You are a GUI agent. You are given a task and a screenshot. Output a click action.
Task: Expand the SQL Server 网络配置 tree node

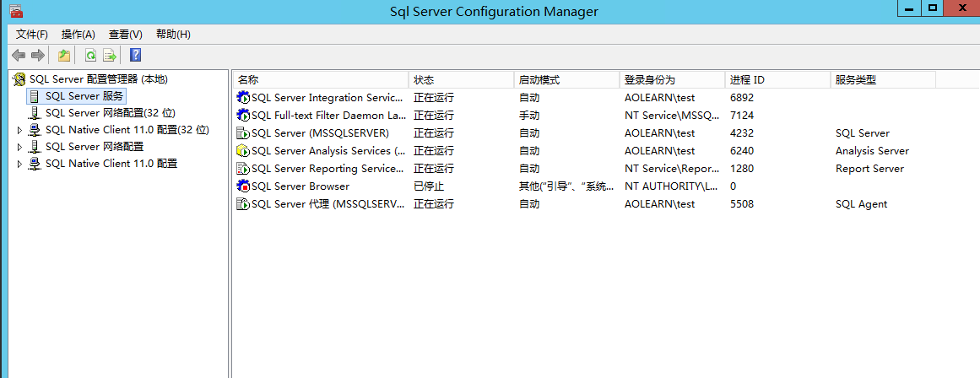coord(20,147)
